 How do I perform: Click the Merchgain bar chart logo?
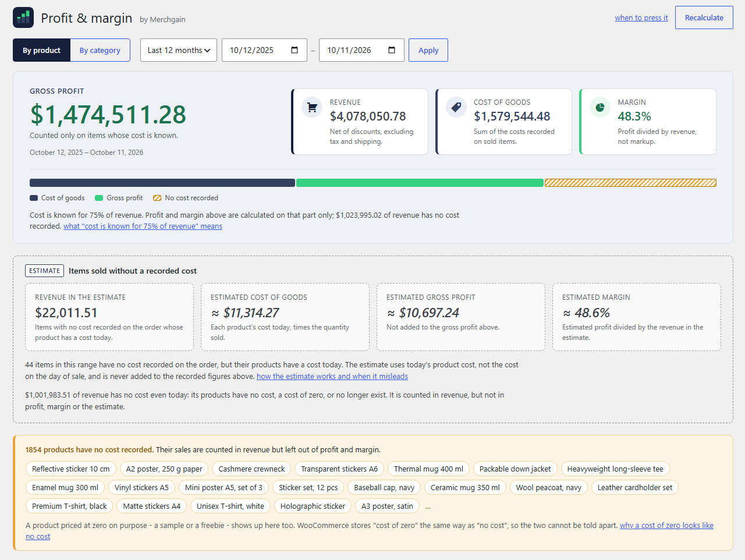click(x=23, y=18)
